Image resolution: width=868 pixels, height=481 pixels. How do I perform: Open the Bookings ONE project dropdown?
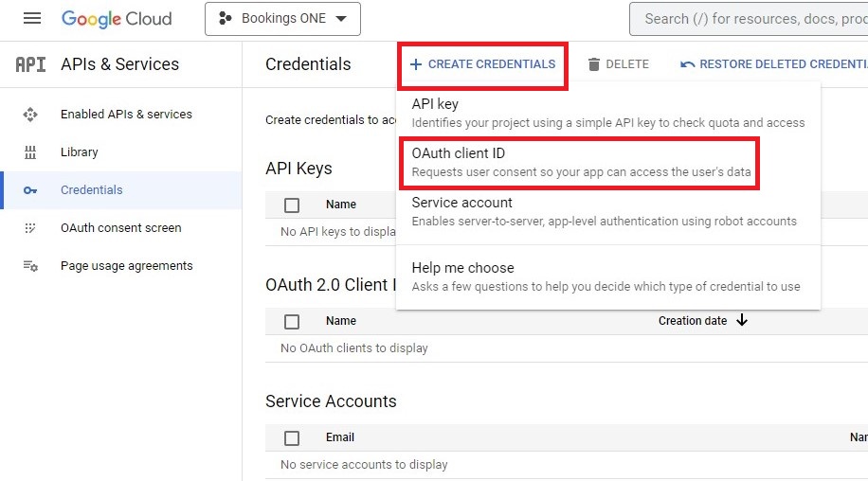click(x=282, y=19)
